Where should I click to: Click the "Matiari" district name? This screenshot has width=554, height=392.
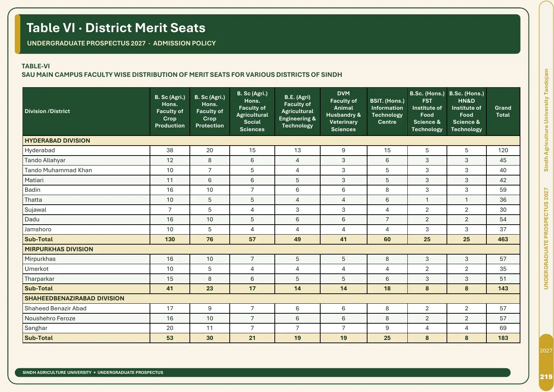tap(34, 180)
